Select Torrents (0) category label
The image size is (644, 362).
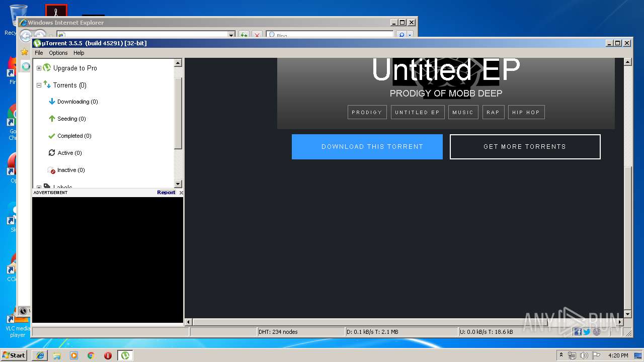[x=70, y=85]
